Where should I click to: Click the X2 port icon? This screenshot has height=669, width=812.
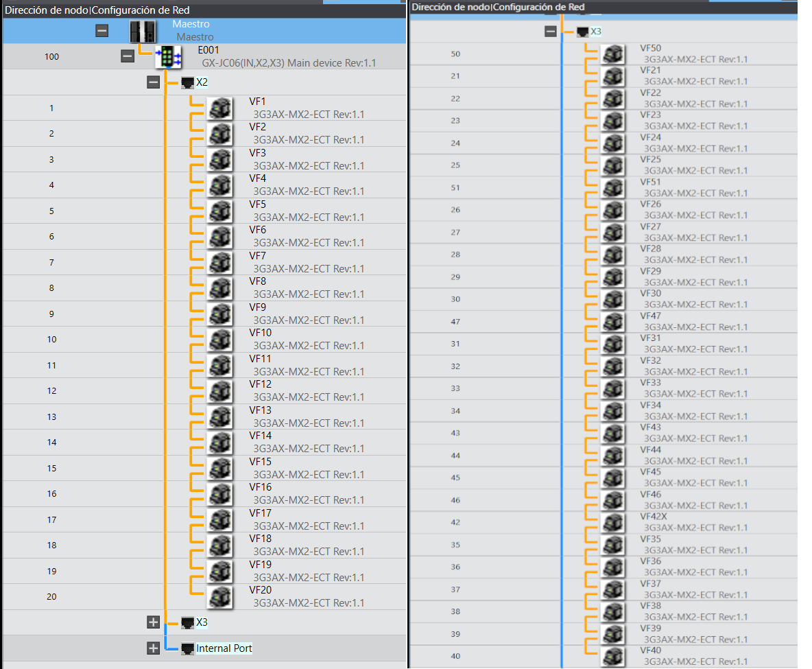pos(187,82)
